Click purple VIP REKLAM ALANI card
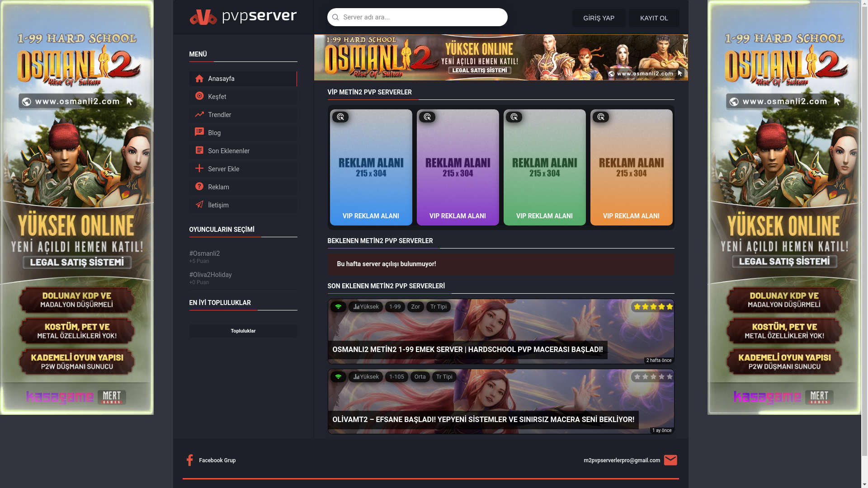The image size is (868, 488). 458,167
